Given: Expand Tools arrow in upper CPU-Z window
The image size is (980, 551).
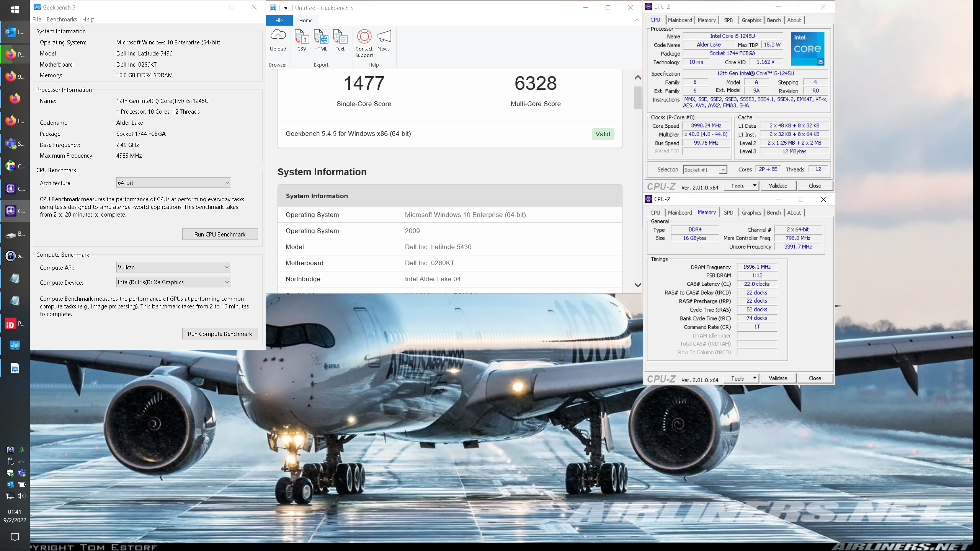Looking at the screenshot, I should click(x=755, y=186).
